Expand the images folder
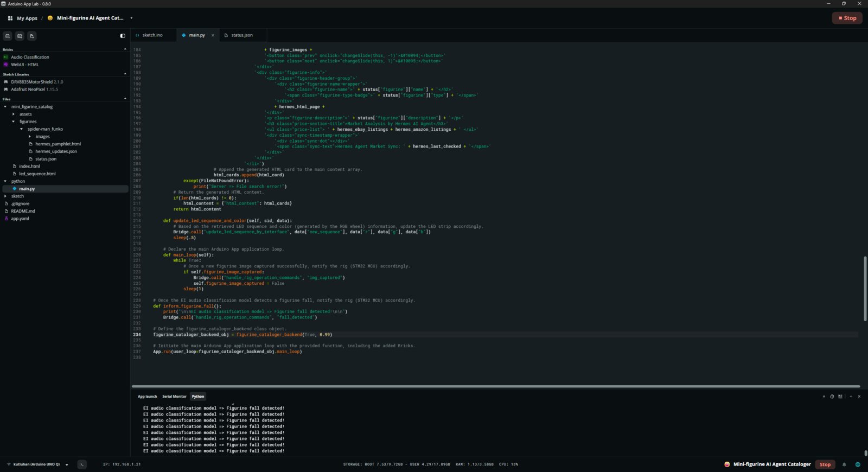The height and width of the screenshot is (472, 868). 30,137
